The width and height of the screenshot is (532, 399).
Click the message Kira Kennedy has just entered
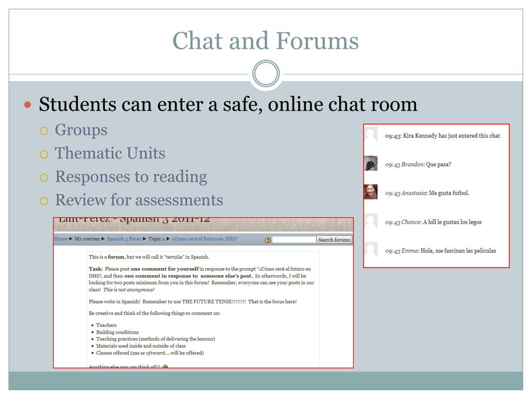click(443, 136)
